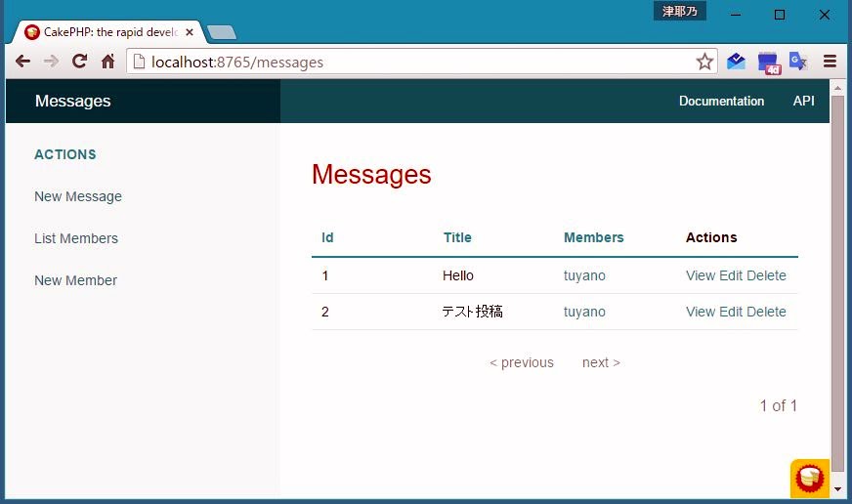This screenshot has height=504, width=852.
Task: Click the address bar showing localhost:8765/messages
Action: [410, 62]
